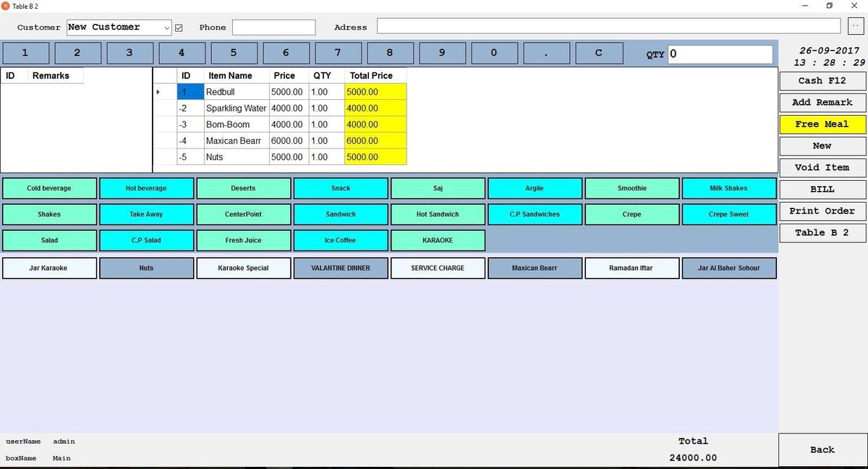Tap keypad number 0
The height and width of the screenshot is (469, 868).
[x=494, y=53]
